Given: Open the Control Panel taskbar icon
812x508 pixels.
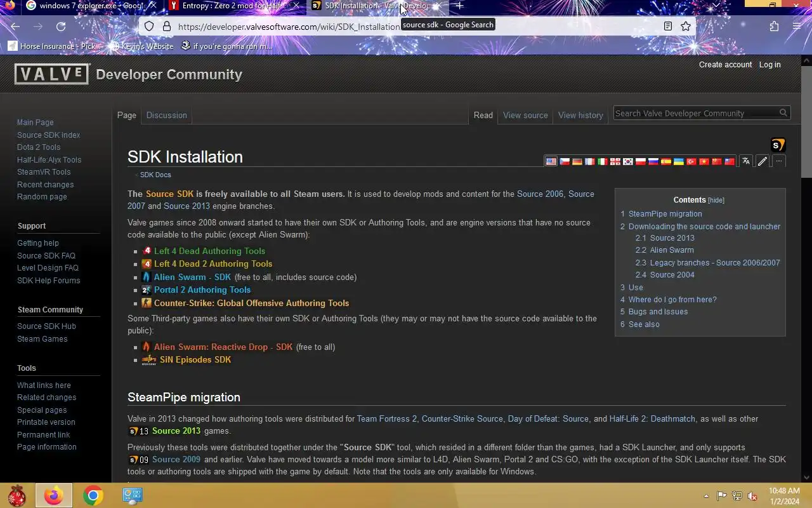Looking at the screenshot, I should [x=133, y=496].
